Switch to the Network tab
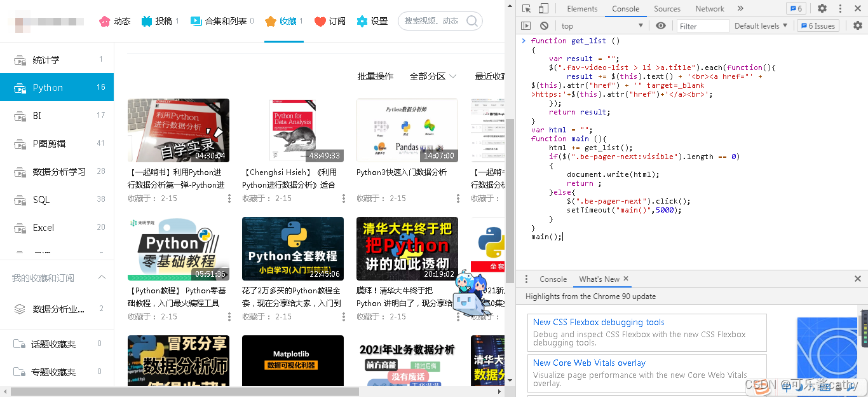Screen dimensions: 868x397 point(710,9)
